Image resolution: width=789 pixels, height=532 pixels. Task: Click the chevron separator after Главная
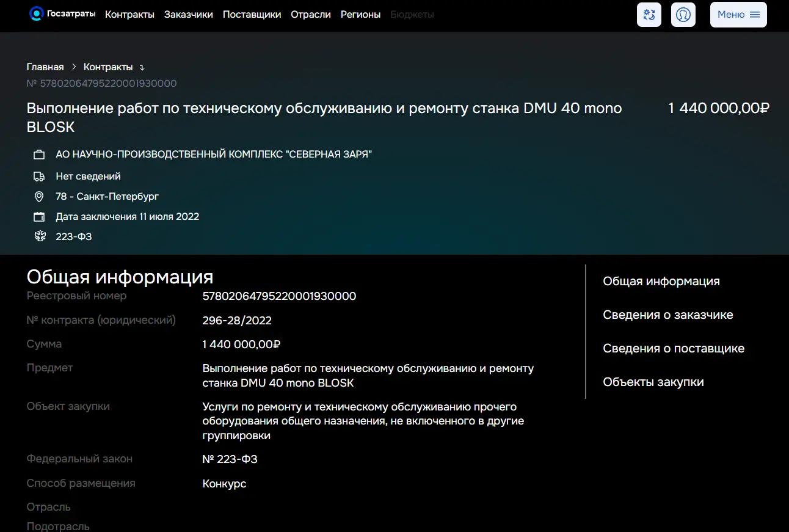(x=74, y=67)
